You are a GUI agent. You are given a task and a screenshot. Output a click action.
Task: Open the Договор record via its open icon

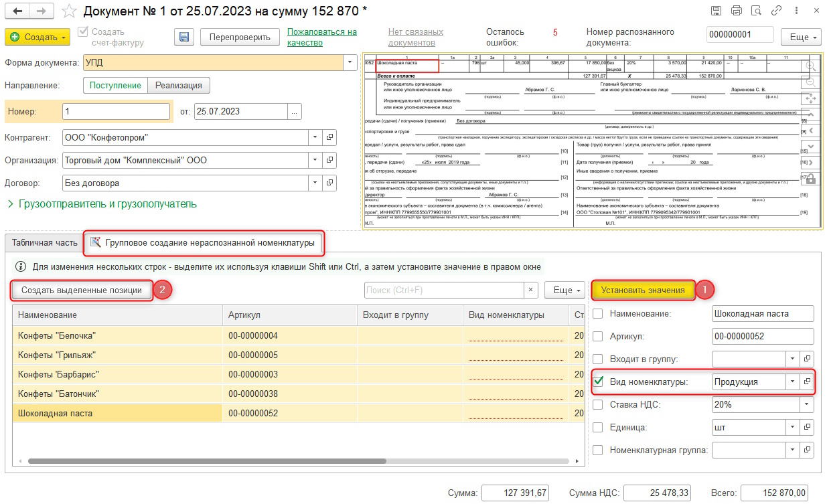pyautogui.click(x=329, y=183)
